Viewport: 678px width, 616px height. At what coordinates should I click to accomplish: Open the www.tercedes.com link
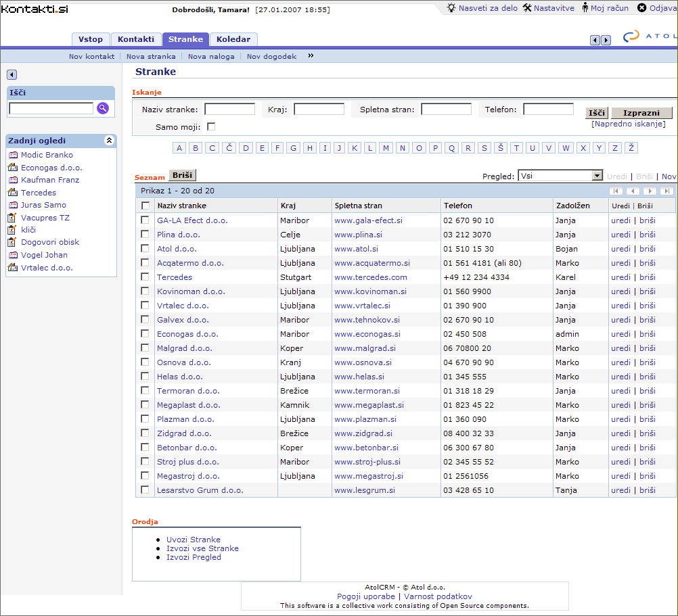click(370, 277)
